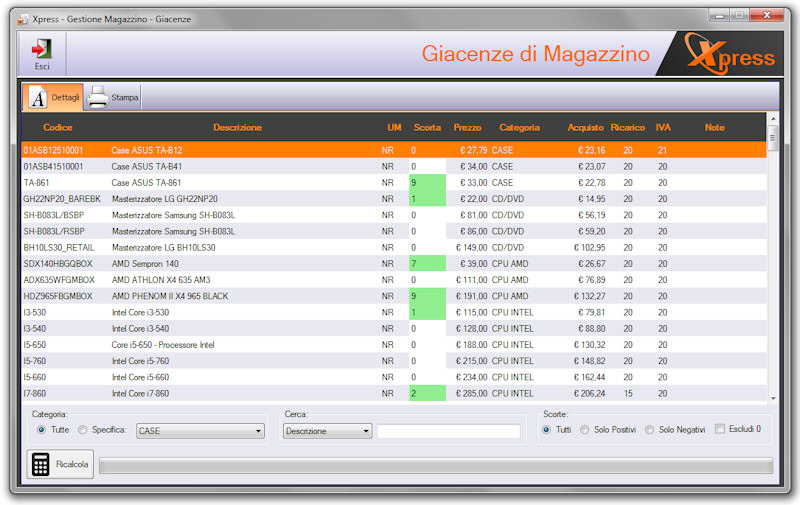Click green stock cell of AMD Sempron 140
The width and height of the screenshot is (800, 505).
click(x=428, y=264)
